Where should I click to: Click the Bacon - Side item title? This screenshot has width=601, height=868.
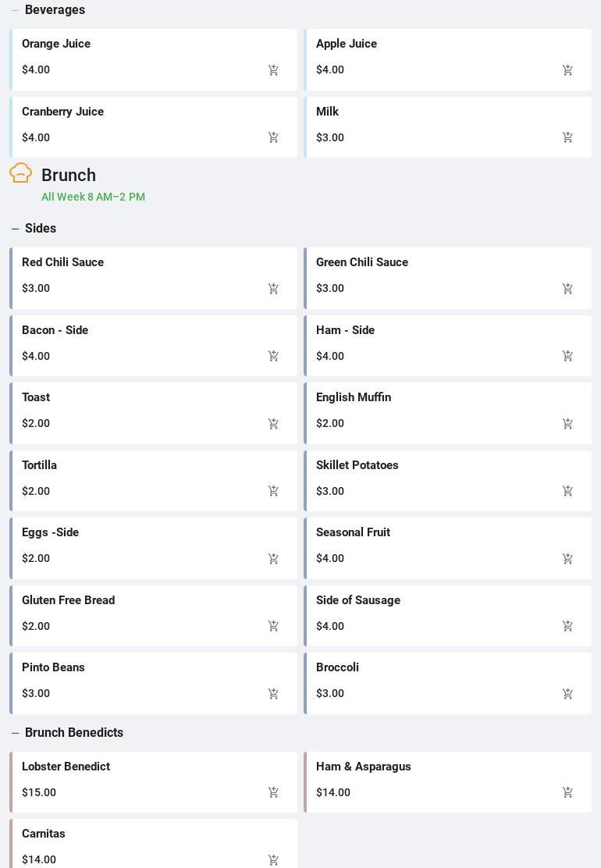(55, 330)
